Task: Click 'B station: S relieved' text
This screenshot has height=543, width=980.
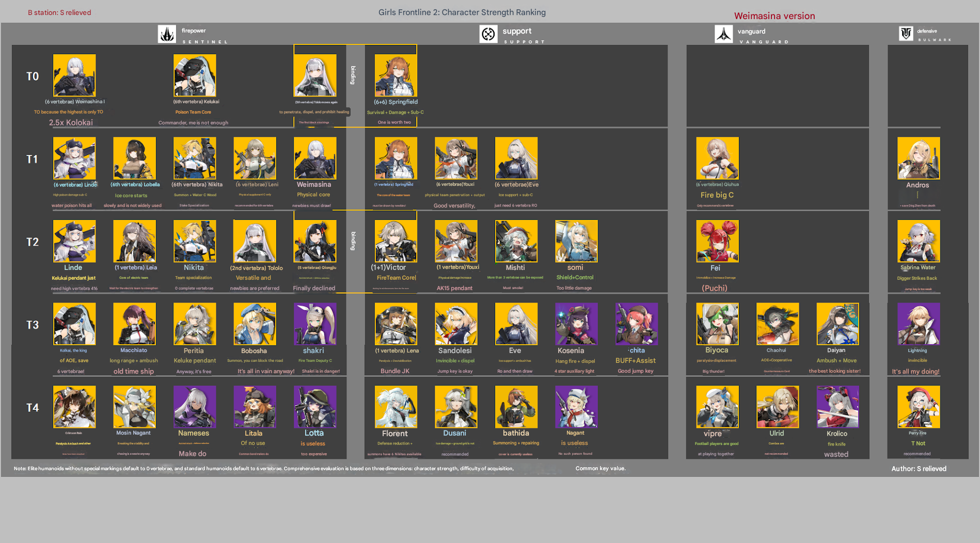Action: pyautogui.click(x=59, y=12)
